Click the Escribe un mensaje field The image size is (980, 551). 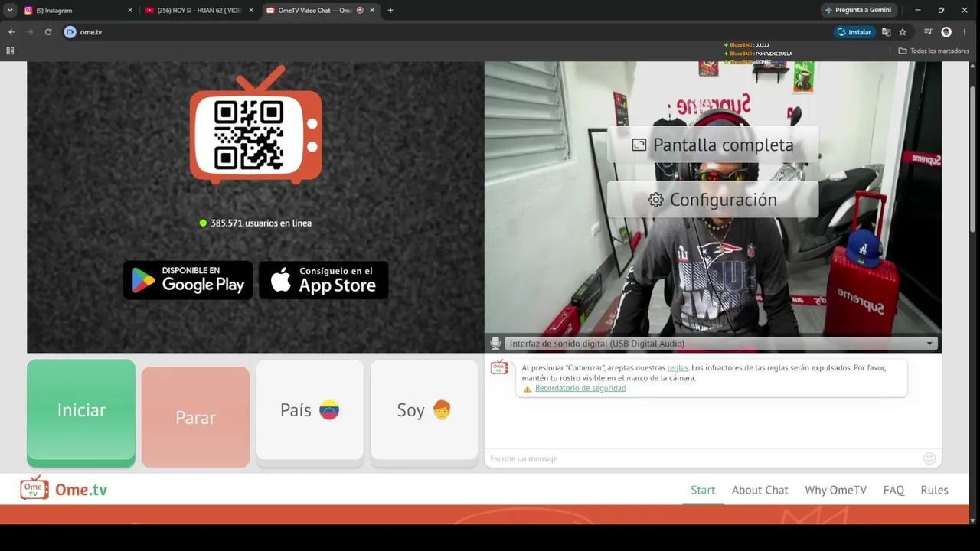pyautogui.click(x=703, y=458)
